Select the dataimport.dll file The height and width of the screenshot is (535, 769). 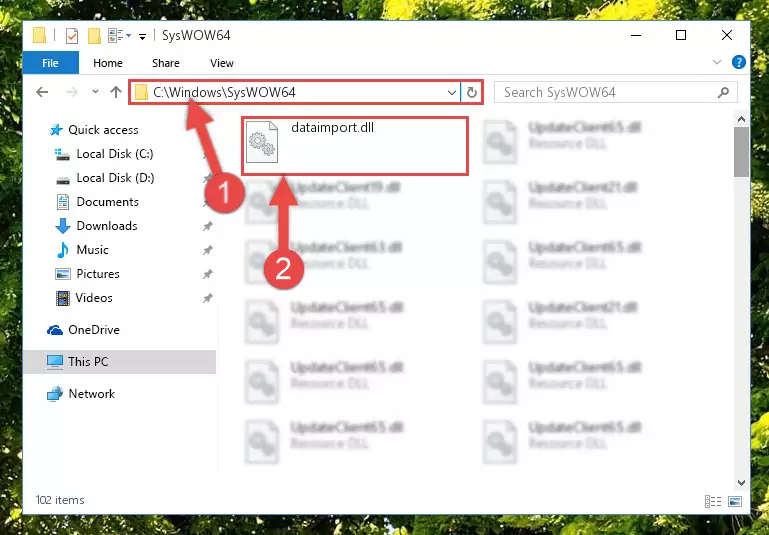[355, 146]
